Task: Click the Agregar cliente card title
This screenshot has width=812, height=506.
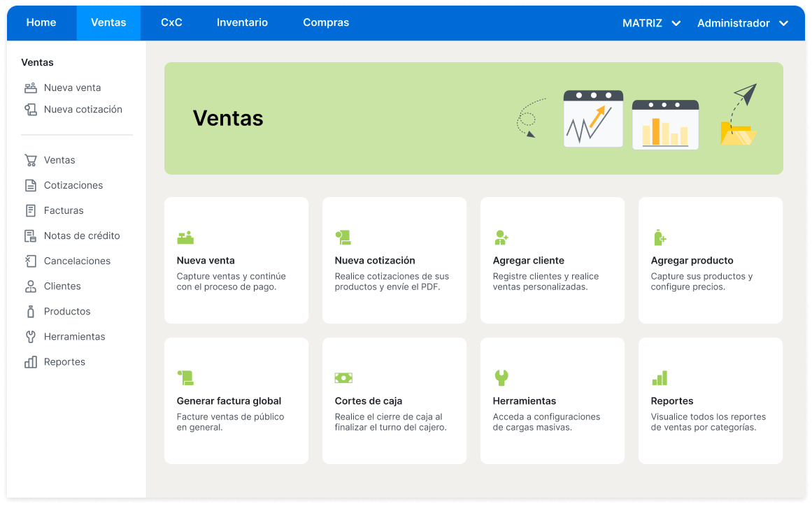Action: coord(529,261)
